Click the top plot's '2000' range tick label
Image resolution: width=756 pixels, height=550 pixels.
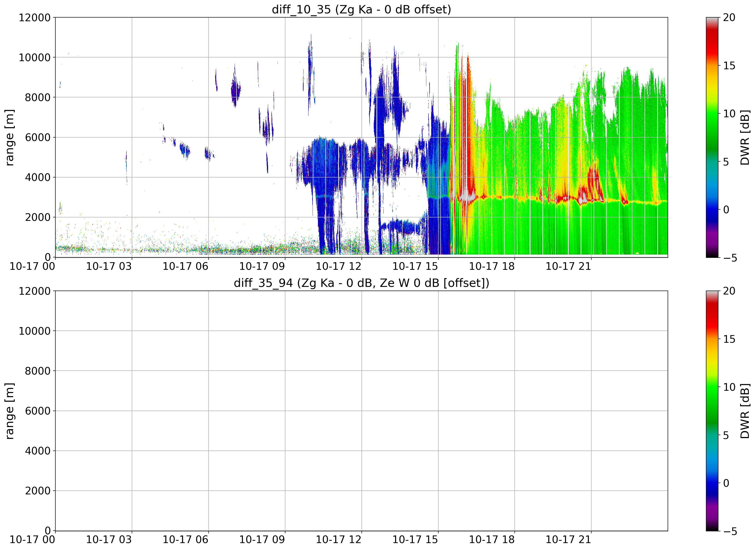click(x=38, y=217)
